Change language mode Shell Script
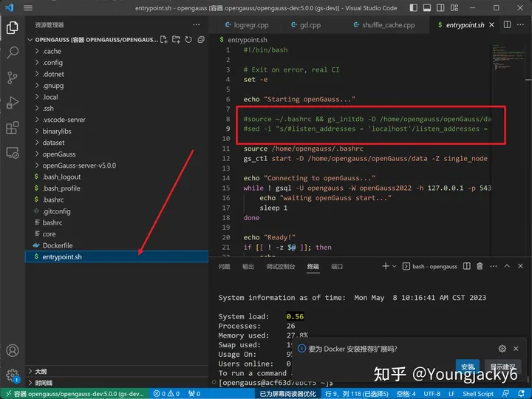Screen dimensions: 532x399 point(478,394)
